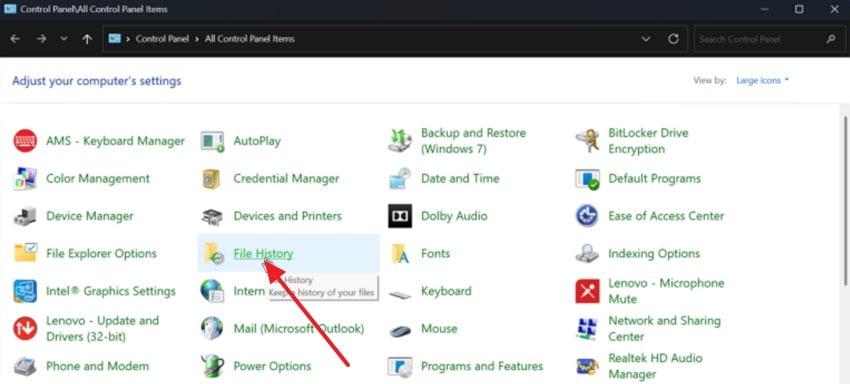Open the View by Large icons dropdown

pyautogui.click(x=762, y=80)
